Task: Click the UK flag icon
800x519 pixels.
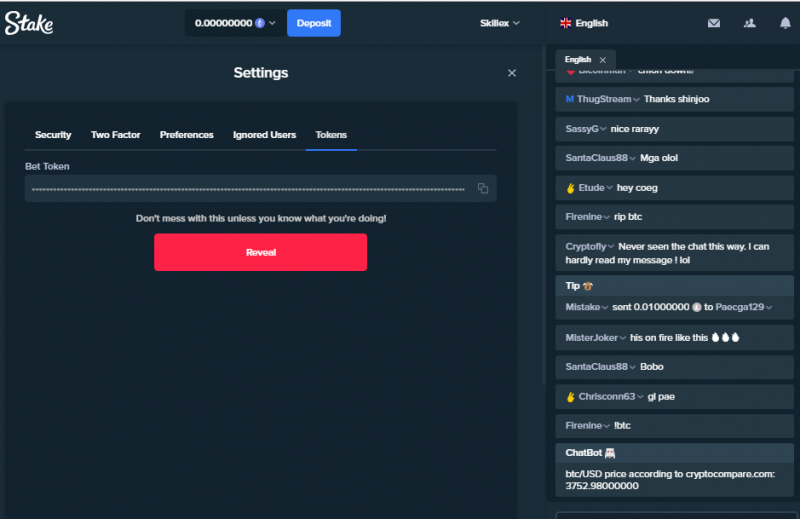Action: coord(565,23)
